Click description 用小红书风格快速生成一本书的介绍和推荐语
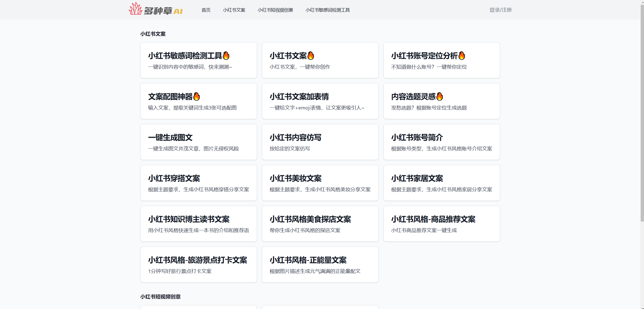The image size is (644, 309). click(x=198, y=230)
